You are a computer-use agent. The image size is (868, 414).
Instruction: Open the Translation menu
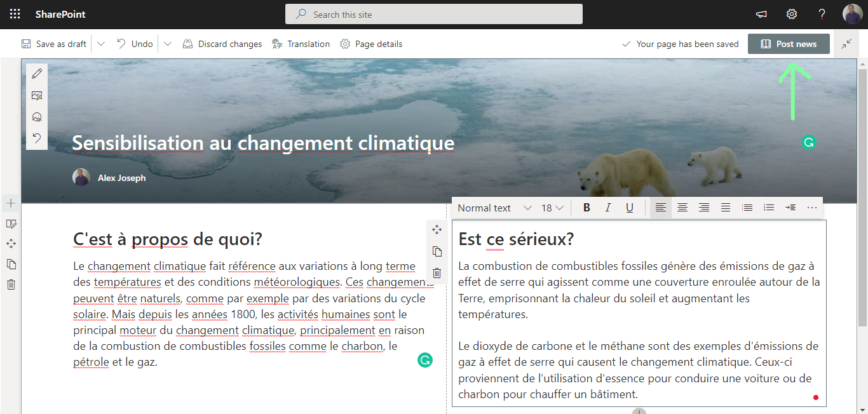301,44
